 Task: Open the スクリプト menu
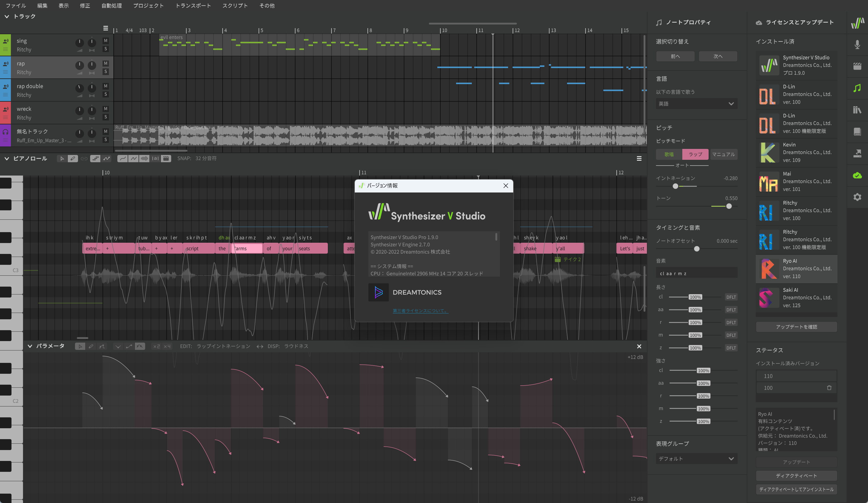tap(235, 5)
